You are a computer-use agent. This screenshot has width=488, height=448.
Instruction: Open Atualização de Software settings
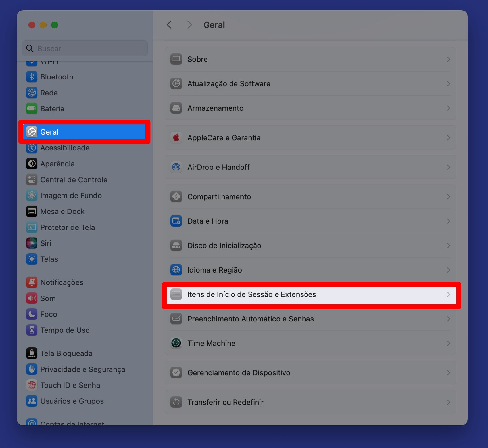229,84
